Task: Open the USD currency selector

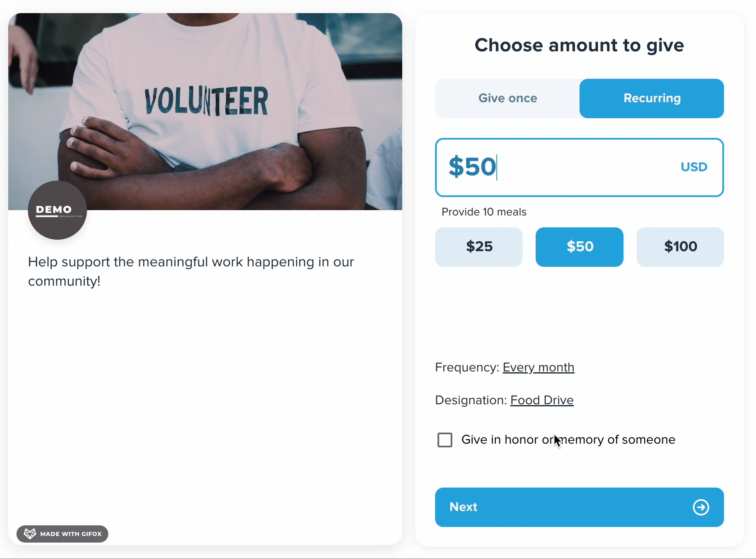Action: (694, 167)
